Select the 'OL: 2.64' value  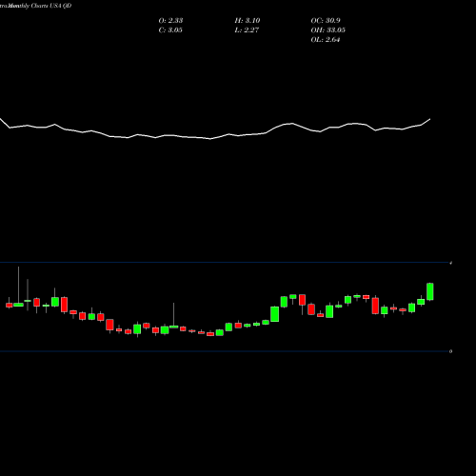[x=326, y=39]
